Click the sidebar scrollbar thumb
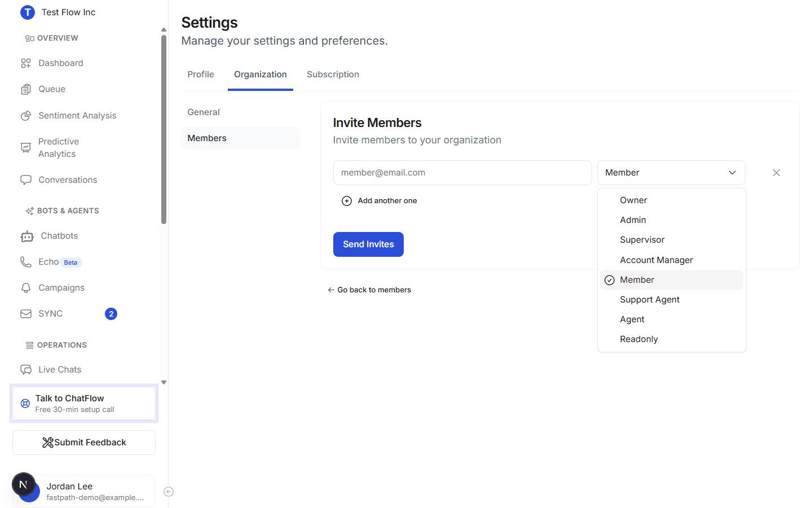The image size is (812, 508). click(164, 129)
